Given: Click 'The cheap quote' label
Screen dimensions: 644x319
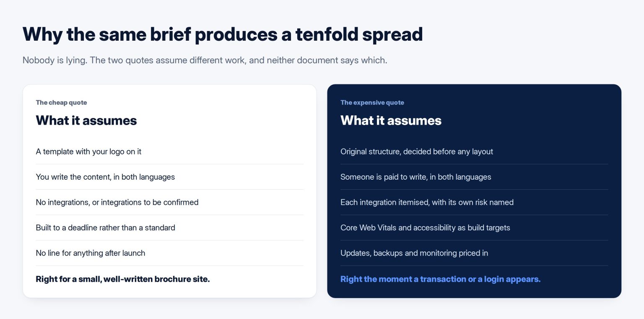Looking at the screenshot, I should click(x=61, y=102).
